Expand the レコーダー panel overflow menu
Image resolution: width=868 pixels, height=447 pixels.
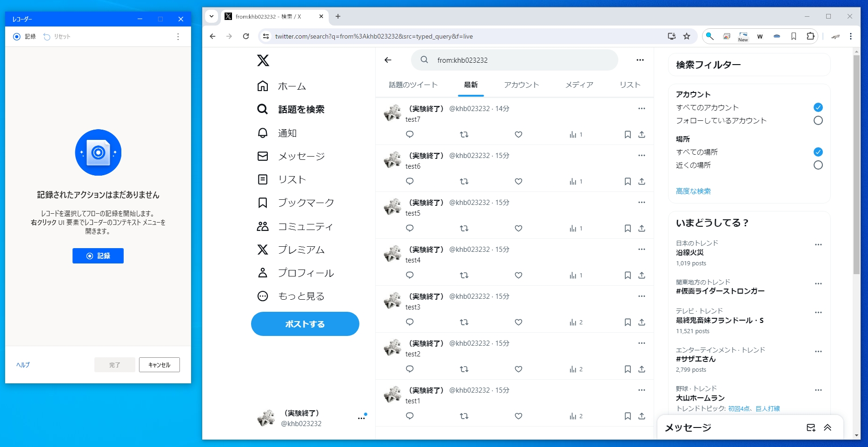coord(178,36)
